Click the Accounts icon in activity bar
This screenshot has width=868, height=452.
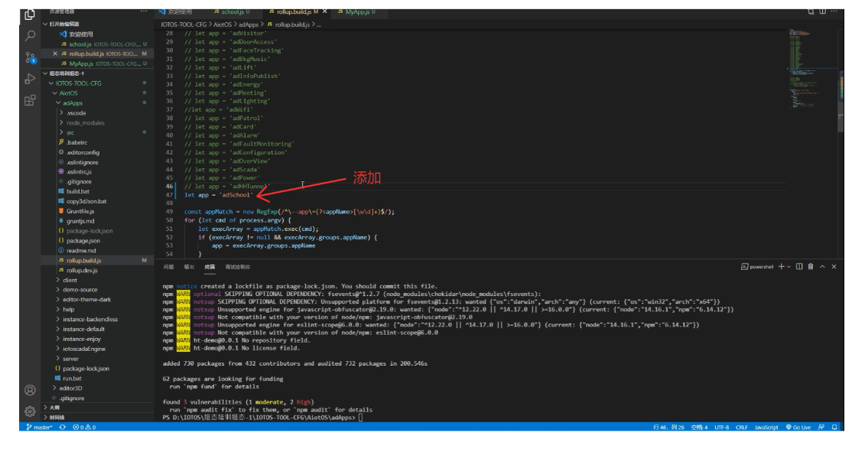click(x=30, y=390)
